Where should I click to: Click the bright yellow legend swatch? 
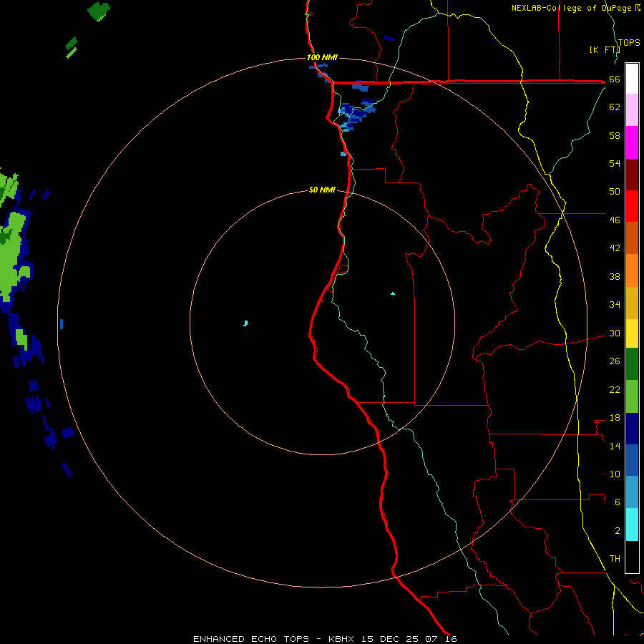coord(632,333)
